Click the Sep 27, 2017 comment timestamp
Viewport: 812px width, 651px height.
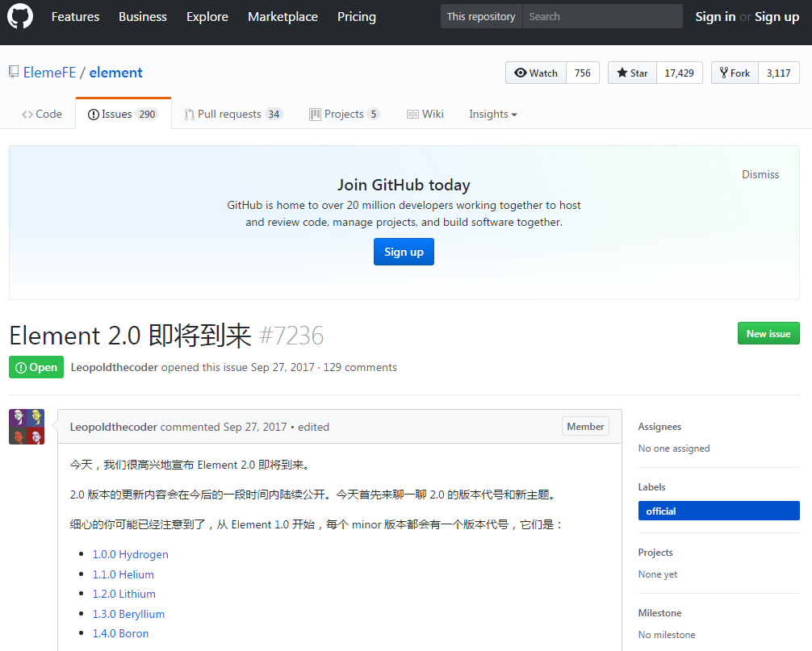(x=255, y=427)
